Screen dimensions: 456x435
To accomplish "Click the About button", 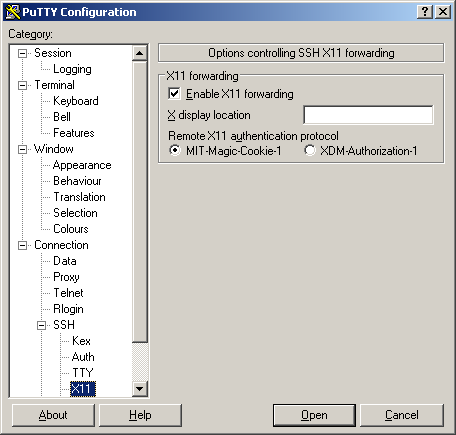I will (x=53, y=415).
